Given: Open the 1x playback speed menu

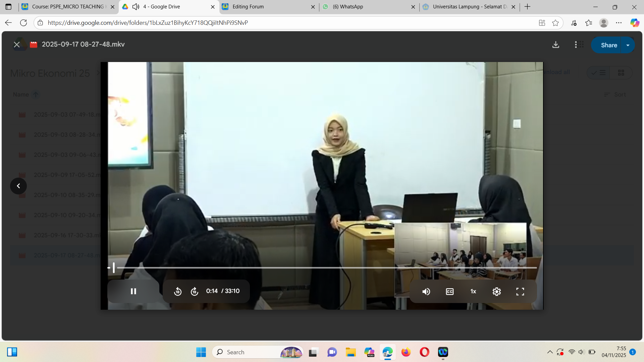Looking at the screenshot, I should point(473,292).
